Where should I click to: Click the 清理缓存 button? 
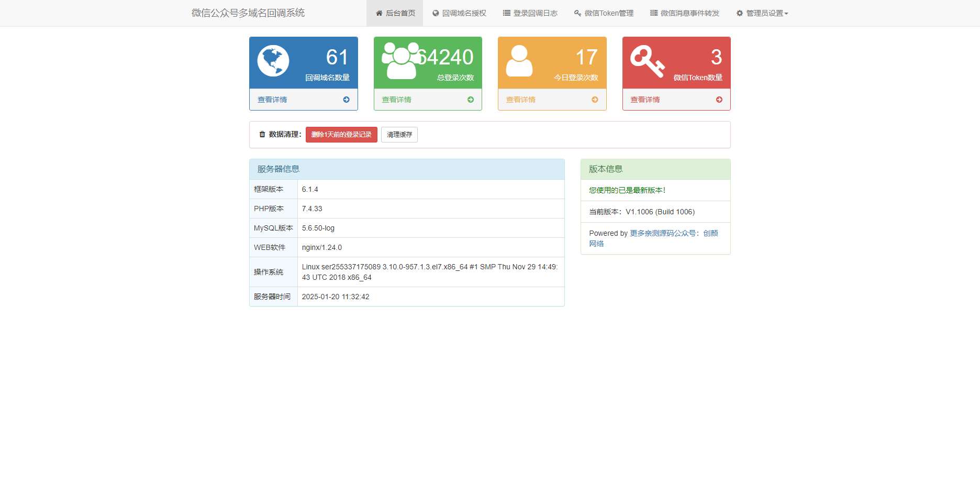point(399,135)
